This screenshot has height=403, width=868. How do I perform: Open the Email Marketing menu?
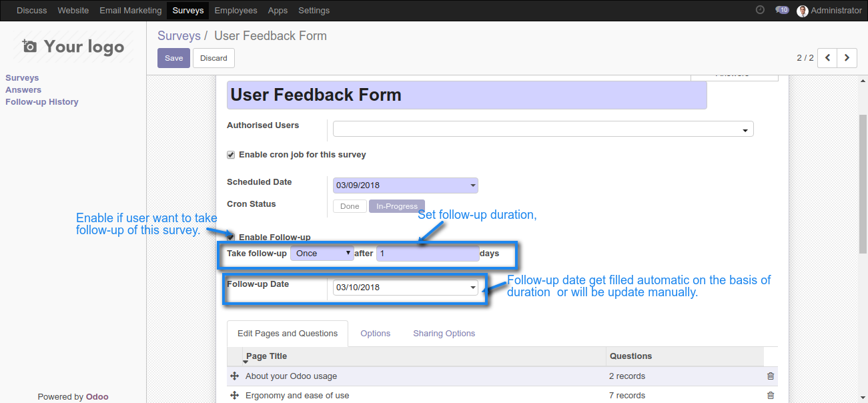coord(131,11)
